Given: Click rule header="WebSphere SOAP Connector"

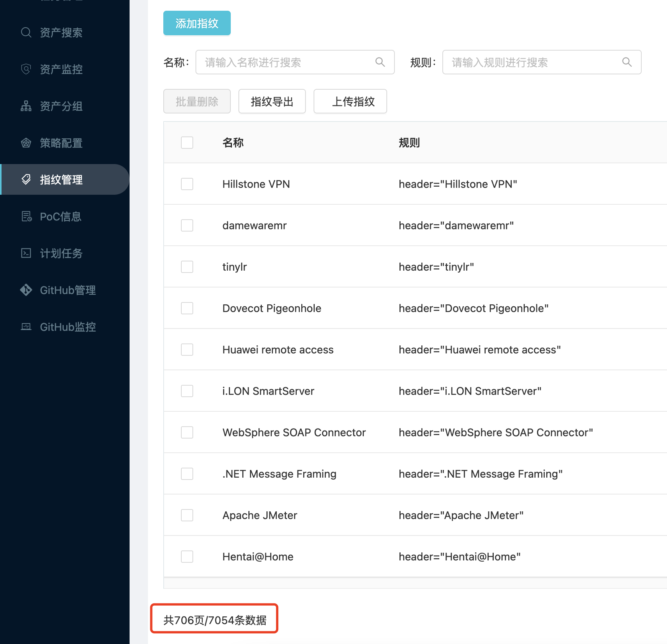Looking at the screenshot, I should [x=496, y=432].
